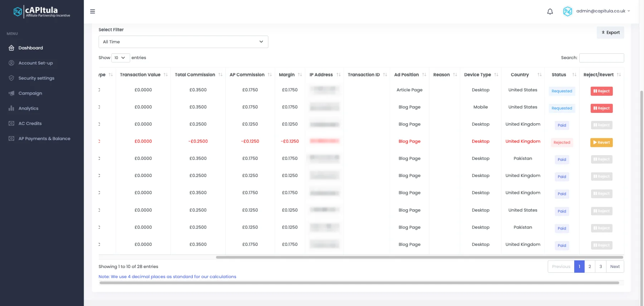
Task: Click the table's horizontal scrollbar
Action: 419,257
